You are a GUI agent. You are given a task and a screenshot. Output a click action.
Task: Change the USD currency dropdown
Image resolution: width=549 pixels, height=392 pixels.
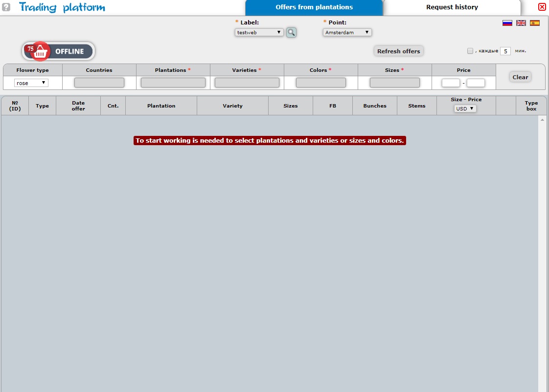(464, 109)
